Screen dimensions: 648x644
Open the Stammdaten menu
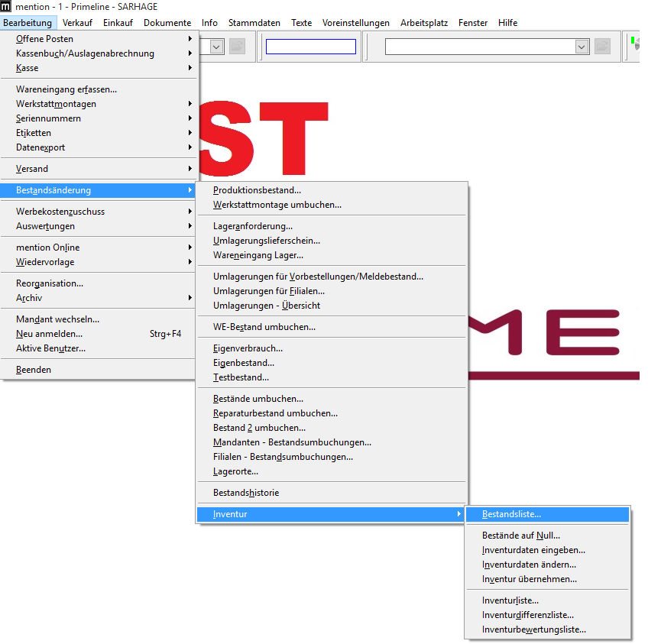pyautogui.click(x=254, y=23)
